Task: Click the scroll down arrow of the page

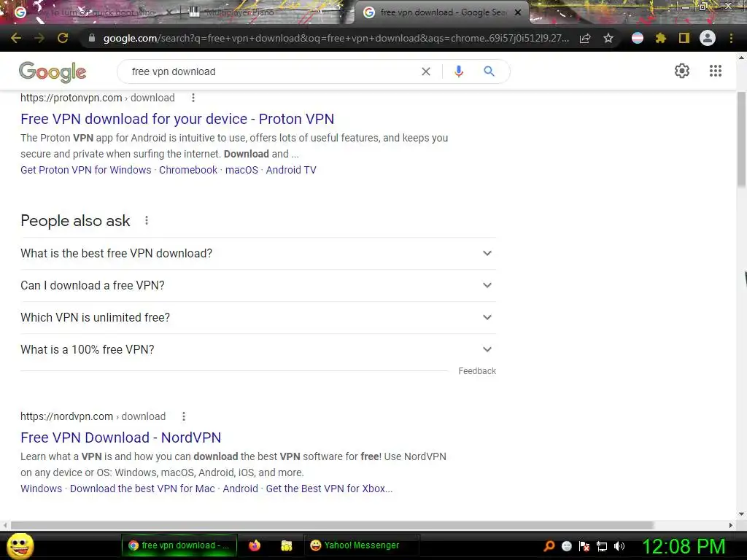Action: 741,514
